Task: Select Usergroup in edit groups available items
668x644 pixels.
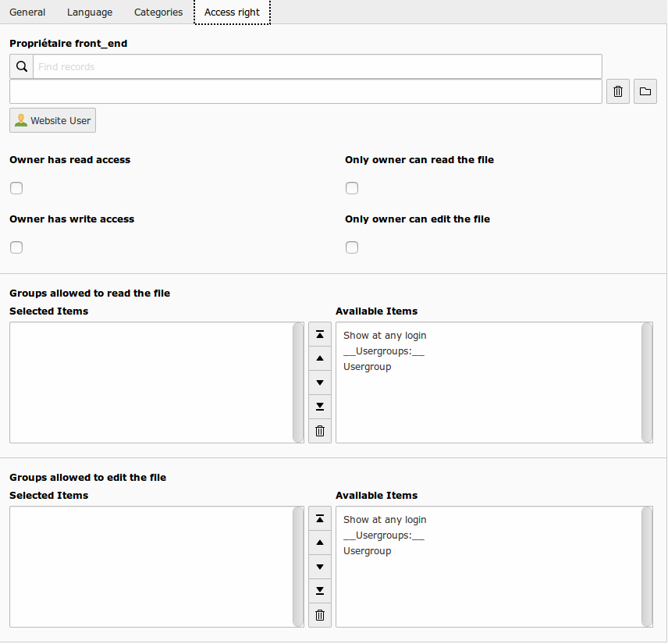Action: tap(368, 550)
